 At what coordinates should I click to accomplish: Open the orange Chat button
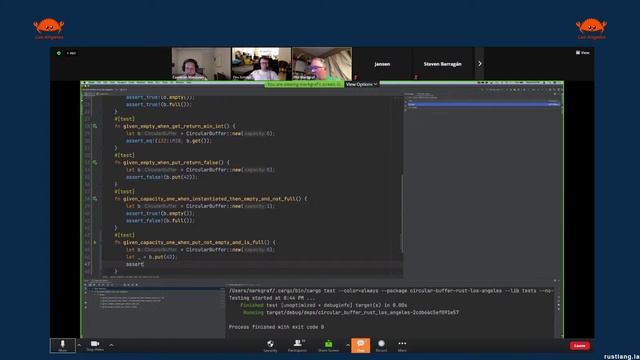tap(361, 345)
